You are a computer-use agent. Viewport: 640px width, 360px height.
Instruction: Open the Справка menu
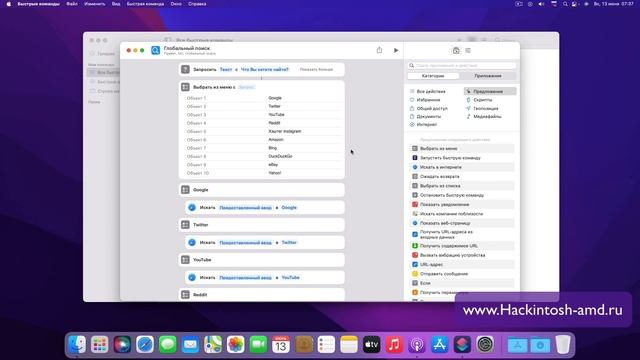pos(197,4)
